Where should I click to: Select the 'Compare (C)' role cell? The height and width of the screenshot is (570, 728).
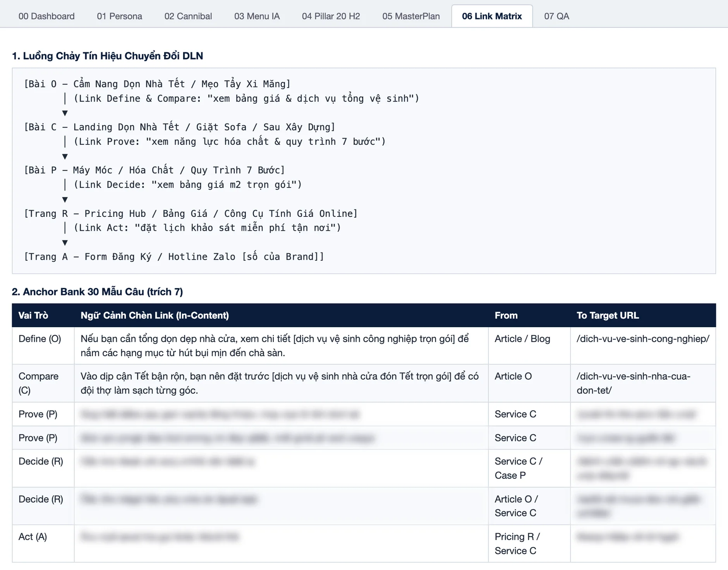pyautogui.click(x=43, y=383)
